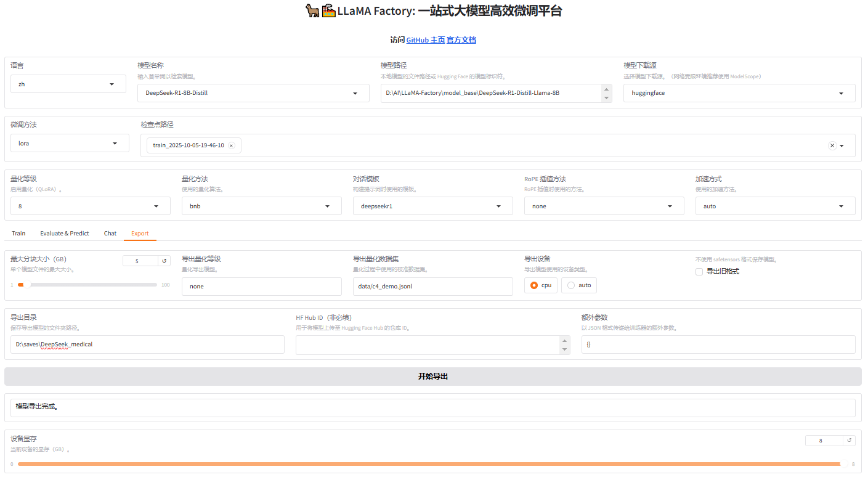Open the 官方文档 link
The height and width of the screenshot is (485, 868).
(461, 40)
